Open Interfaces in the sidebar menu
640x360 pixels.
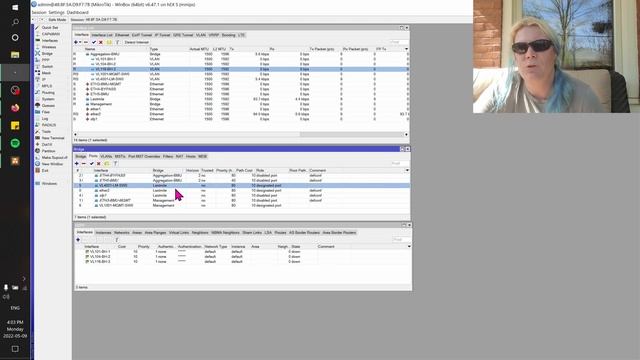point(50,40)
